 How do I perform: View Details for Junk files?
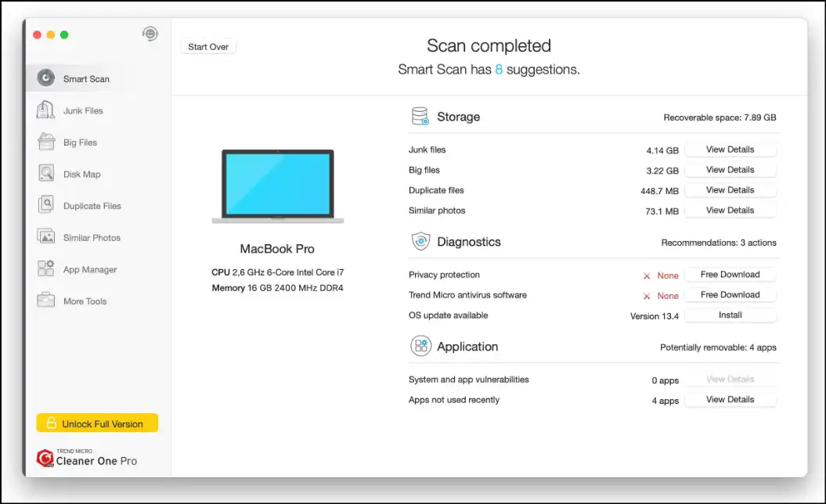tap(730, 149)
